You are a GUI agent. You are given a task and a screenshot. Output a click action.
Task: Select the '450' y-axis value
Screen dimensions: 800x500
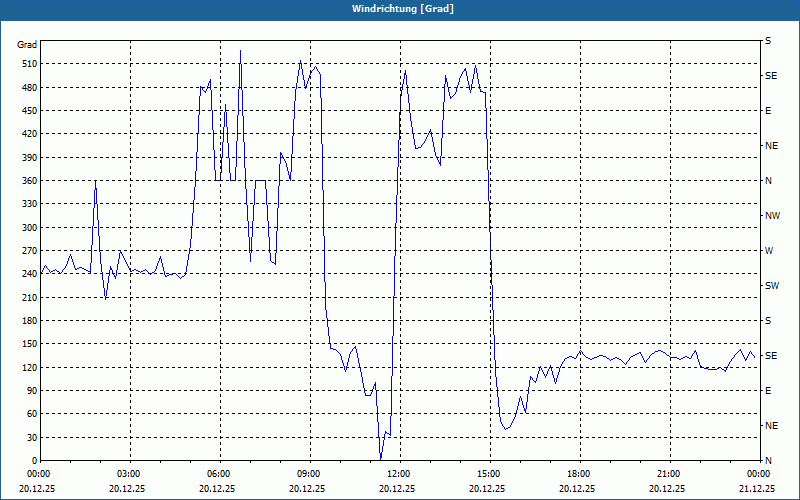[x=30, y=111]
